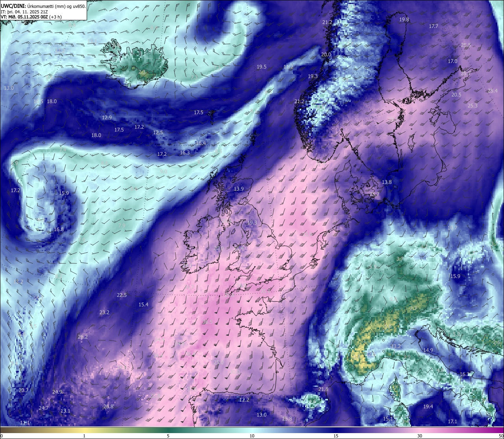
Task: Click the 12.9 value label
Action: click(107, 117)
